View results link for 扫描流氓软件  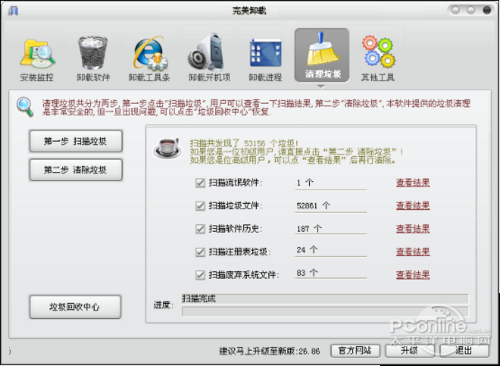point(413,183)
